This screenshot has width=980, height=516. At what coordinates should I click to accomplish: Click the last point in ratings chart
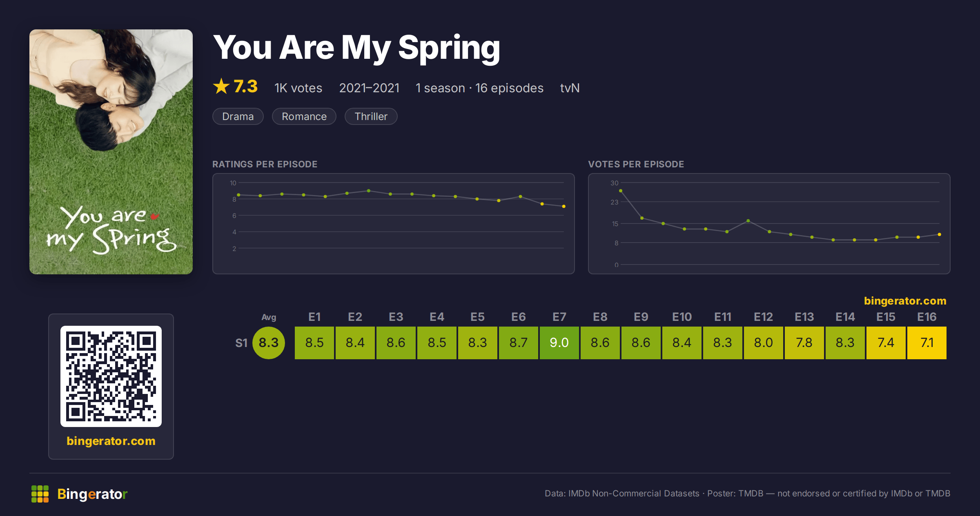point(564,207)
